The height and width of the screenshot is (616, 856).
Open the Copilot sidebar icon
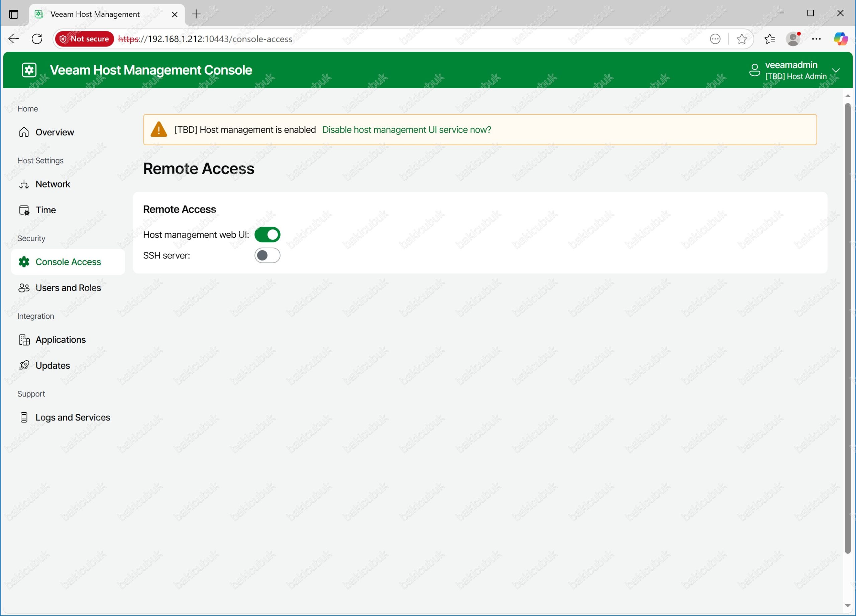coord(841,39)
